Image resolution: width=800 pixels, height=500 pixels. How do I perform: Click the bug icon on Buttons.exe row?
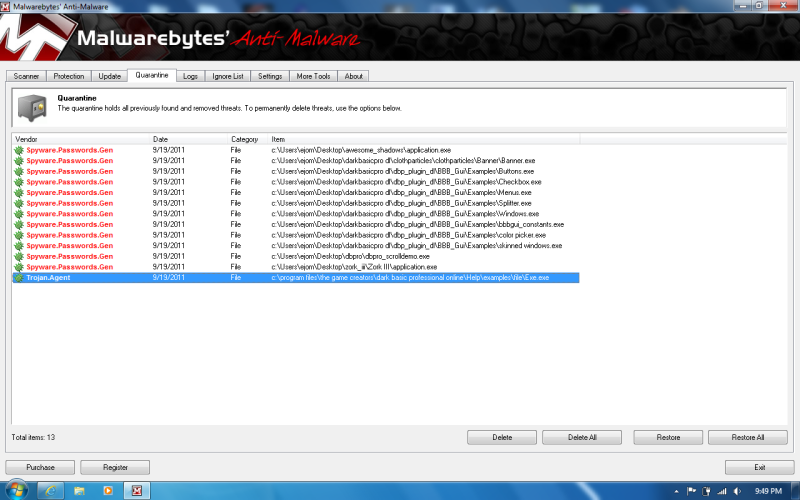point(19,171)
